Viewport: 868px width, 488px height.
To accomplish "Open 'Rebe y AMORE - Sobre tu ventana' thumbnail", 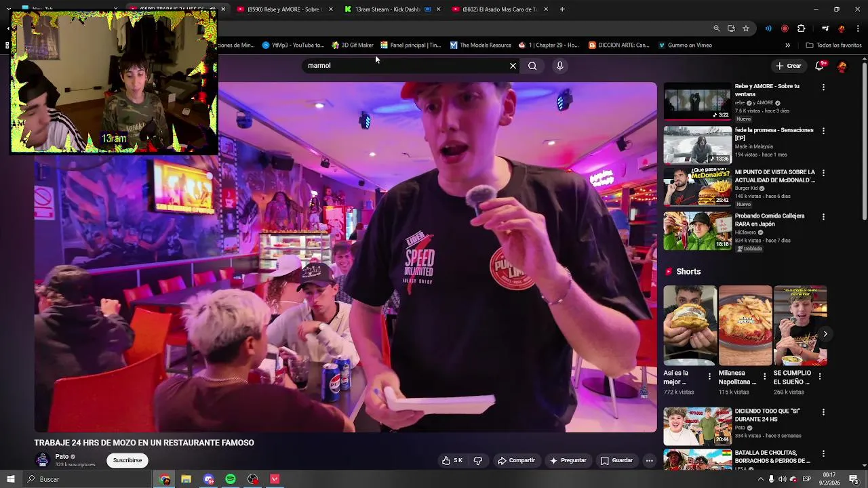I will (697, 102).
